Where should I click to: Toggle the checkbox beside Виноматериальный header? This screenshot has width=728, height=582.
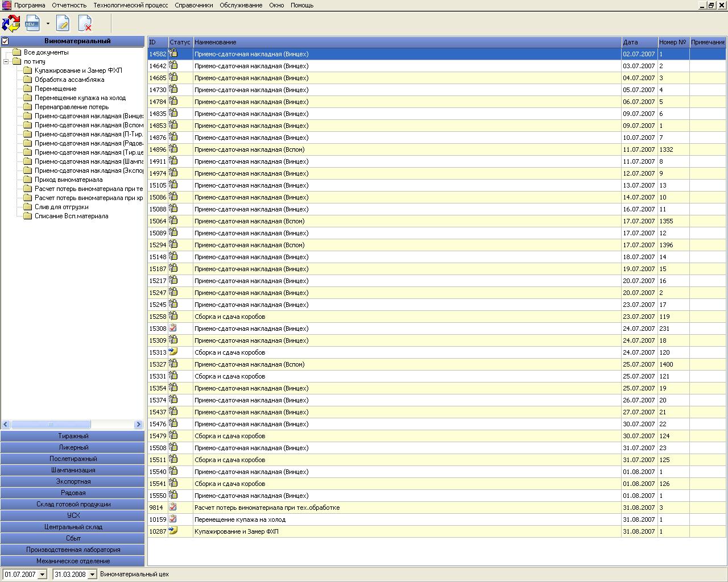point(5,41)
